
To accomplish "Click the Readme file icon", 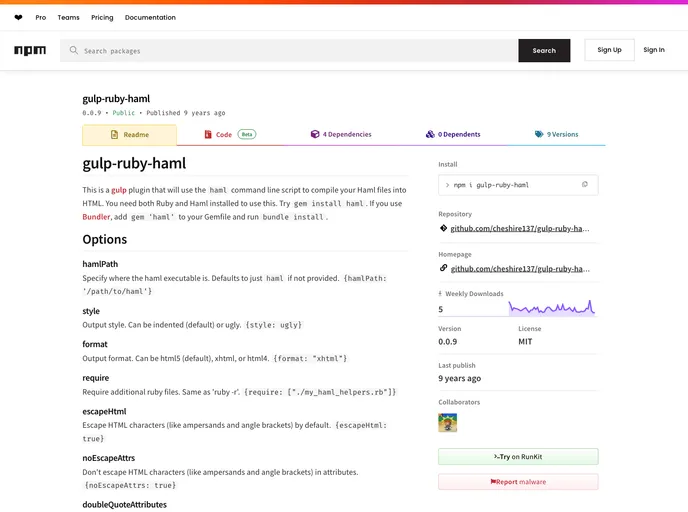I will [x=114, y=135].
